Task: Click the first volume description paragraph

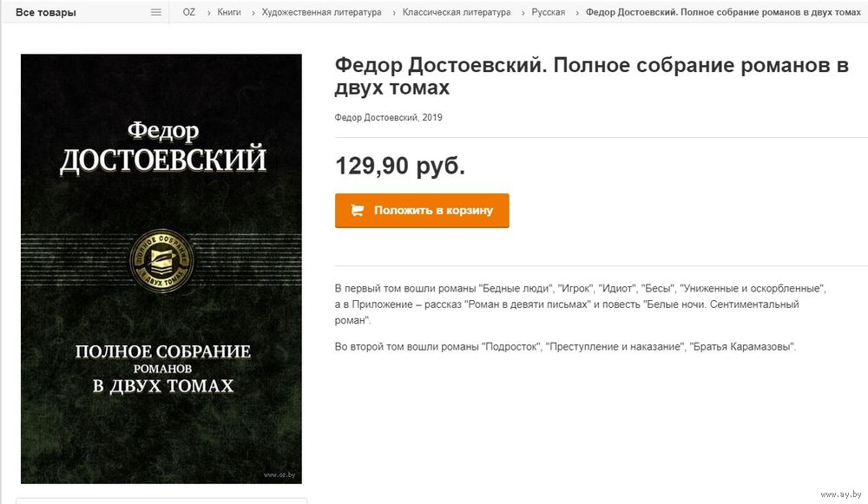Action: tap(580, 304)
